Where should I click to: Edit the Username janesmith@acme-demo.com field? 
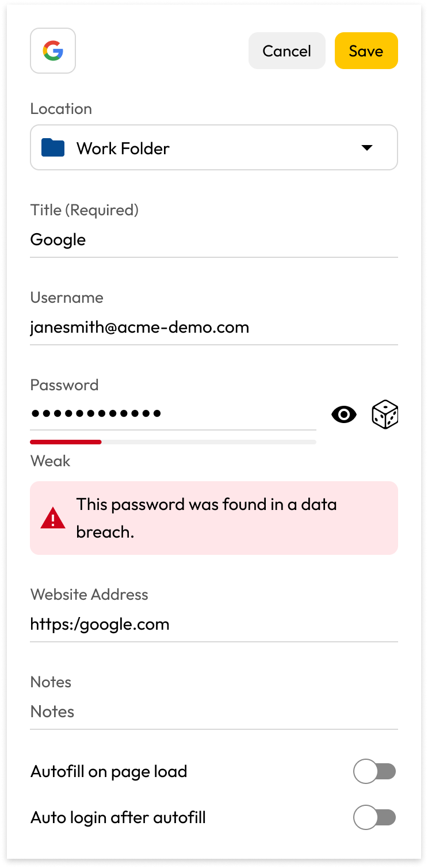point(214,327)
